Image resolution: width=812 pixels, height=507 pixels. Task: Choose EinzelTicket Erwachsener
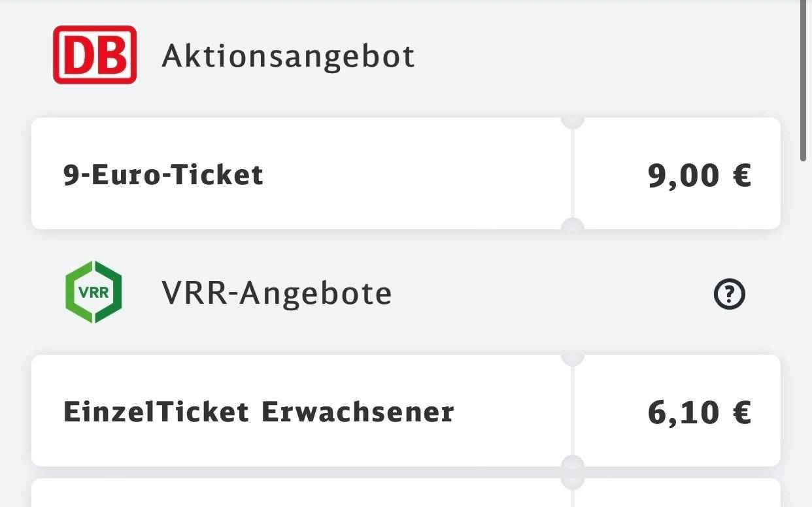(x=258, y=412)
